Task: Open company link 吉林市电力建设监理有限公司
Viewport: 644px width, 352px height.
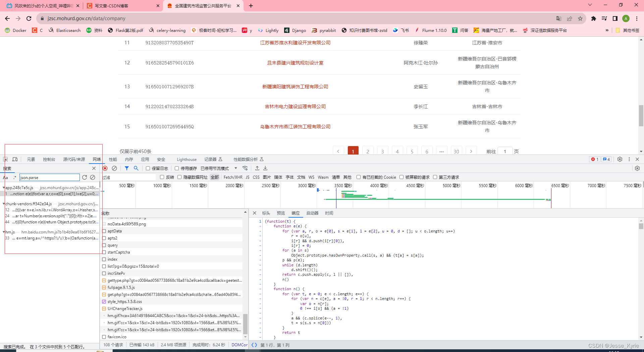Action: [295, 106]
